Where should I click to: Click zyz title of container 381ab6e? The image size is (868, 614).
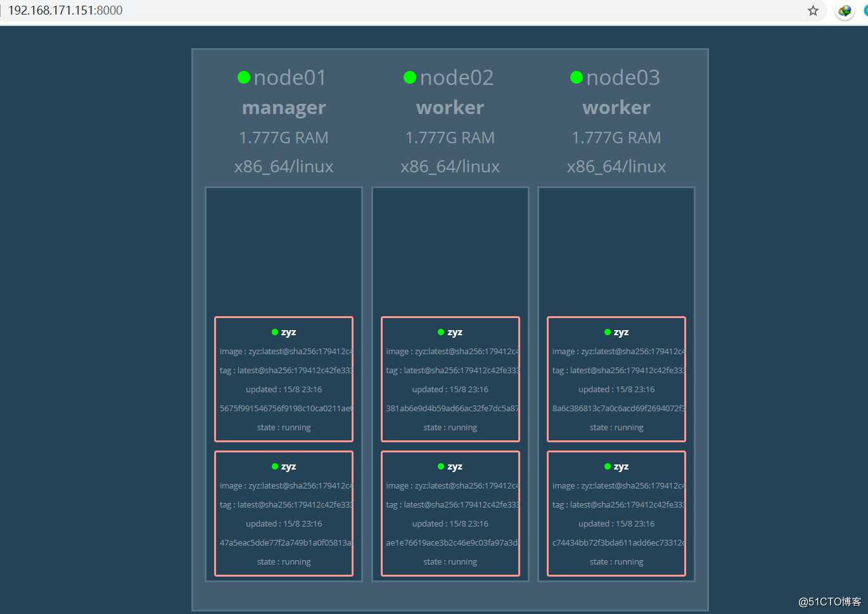[455, 333]
